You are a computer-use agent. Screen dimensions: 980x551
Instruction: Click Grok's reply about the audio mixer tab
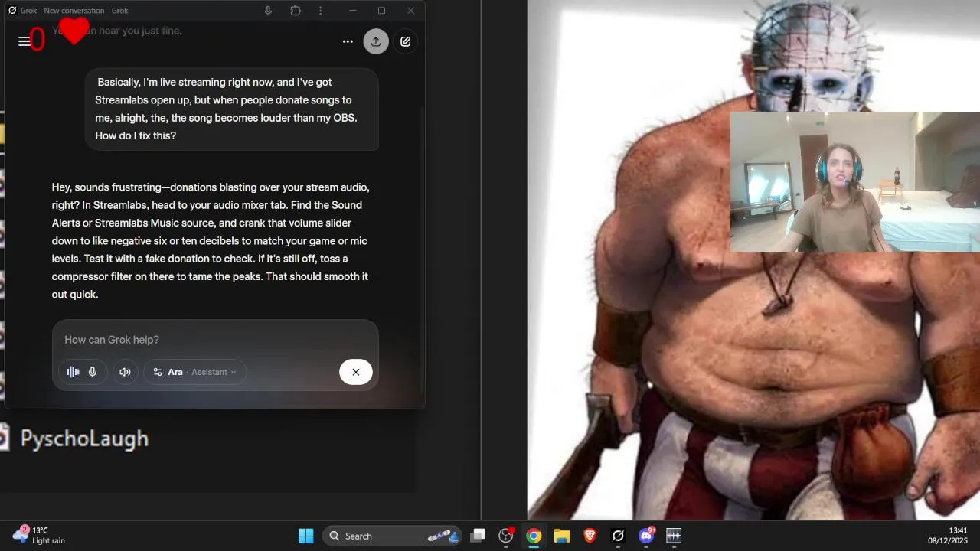(211, 240)
